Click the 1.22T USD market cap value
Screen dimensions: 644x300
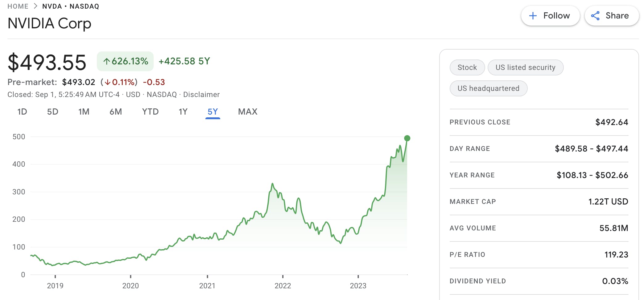[608, 202]
